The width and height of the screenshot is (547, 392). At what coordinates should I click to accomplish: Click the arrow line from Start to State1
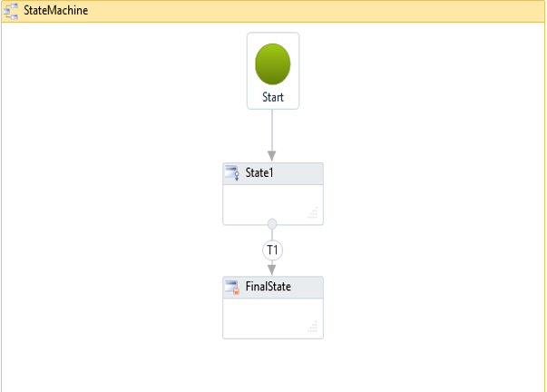271,130
